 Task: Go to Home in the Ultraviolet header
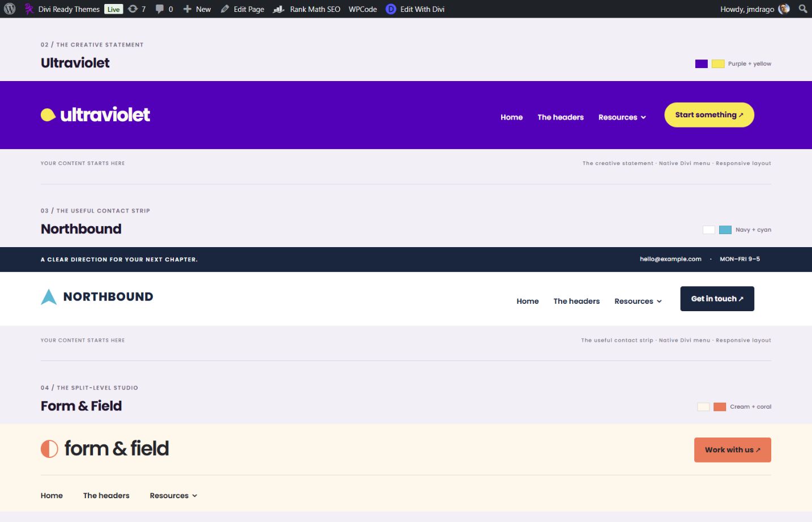[x=511, y=117]
